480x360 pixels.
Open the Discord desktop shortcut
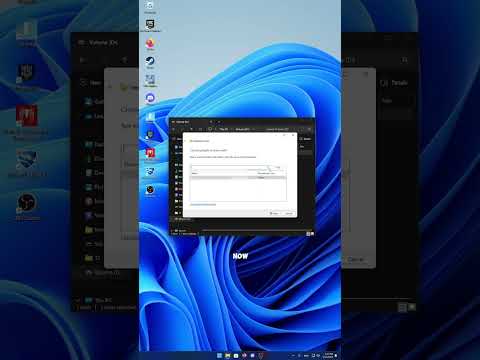(150, 98)
